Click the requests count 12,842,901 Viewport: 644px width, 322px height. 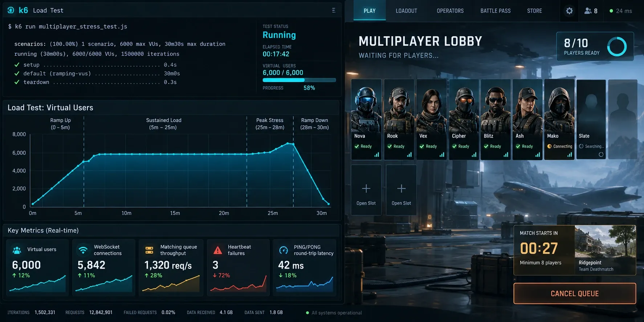tap(101, 313)
